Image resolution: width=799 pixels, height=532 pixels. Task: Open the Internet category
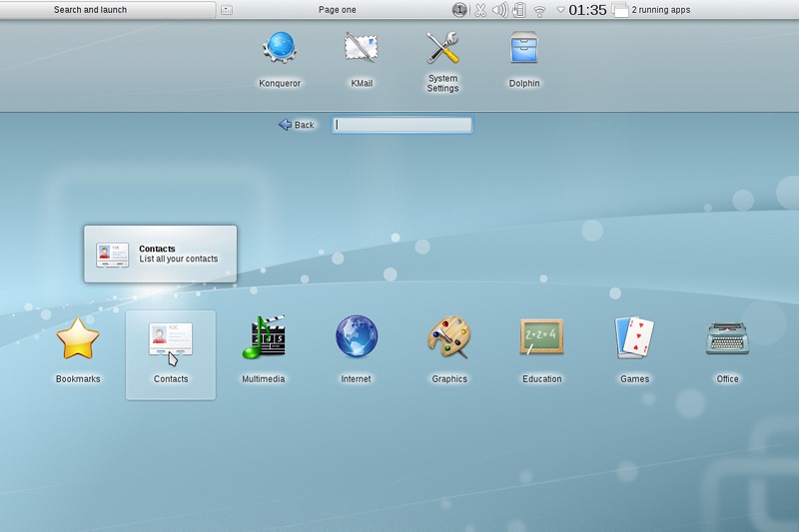[x=357, y=350]
